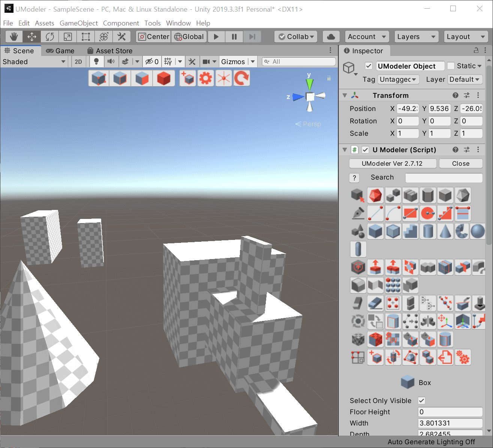
Task: Select the Inset tool with red frame
Action: pyautogui.click(x=411, y=267)
